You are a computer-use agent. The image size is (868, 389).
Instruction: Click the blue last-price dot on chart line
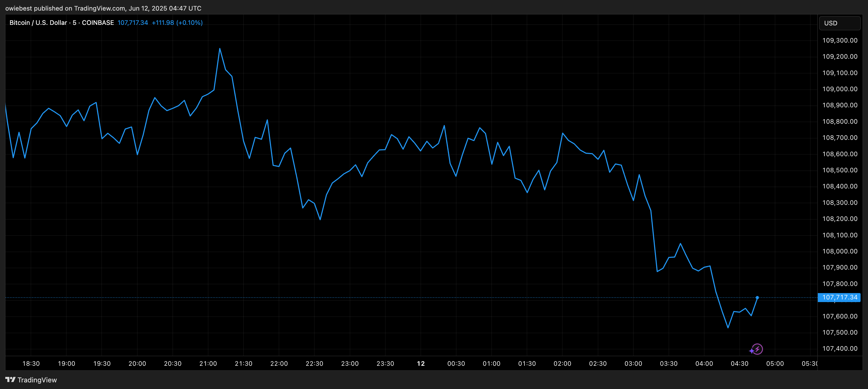pos(757,298)
